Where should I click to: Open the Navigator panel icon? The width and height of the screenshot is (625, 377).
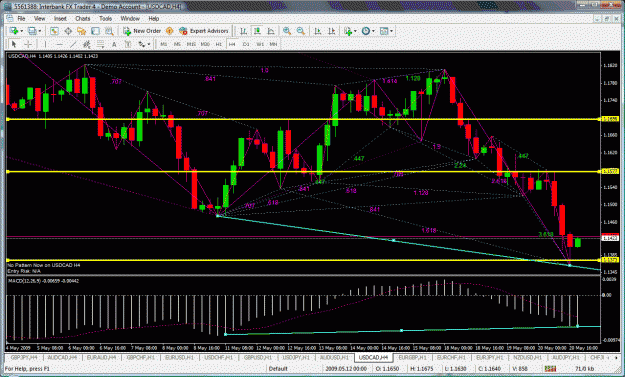pos(82,31)
